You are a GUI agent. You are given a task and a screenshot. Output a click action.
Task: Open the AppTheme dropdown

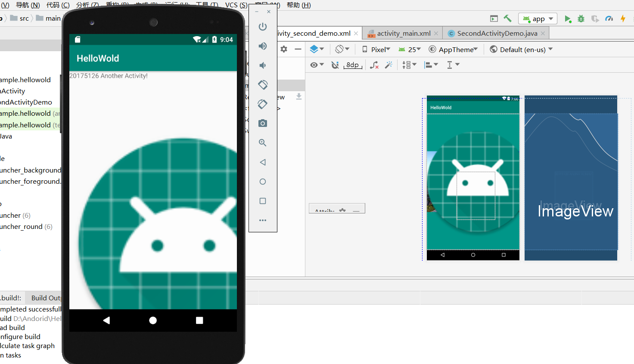coord(454,49)
